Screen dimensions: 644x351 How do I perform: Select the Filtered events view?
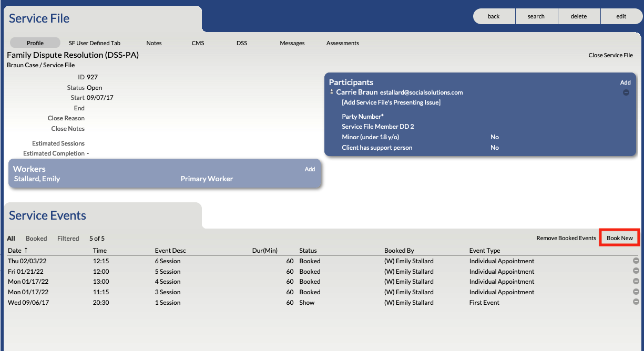68,238
